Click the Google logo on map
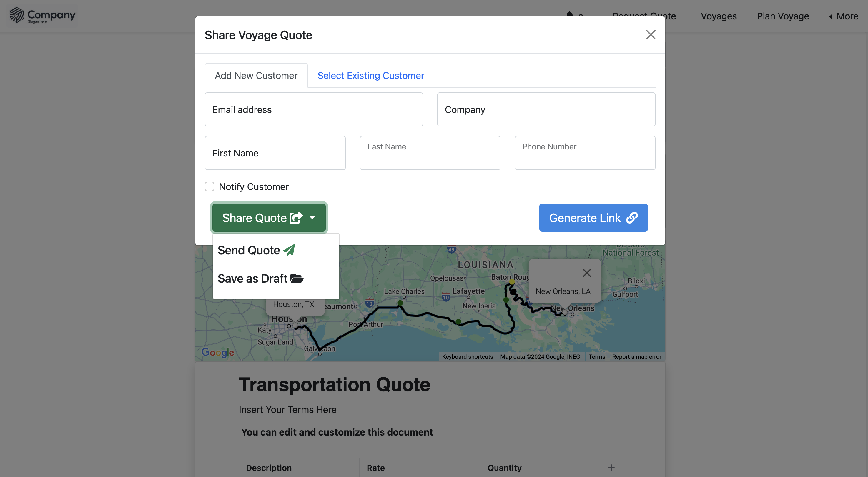The height and width of the screenshot is (477, 868). pos(217,352)
